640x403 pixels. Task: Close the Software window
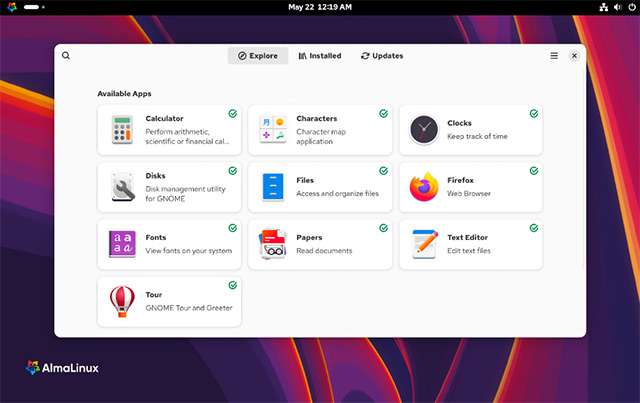(x=574, y=56)
